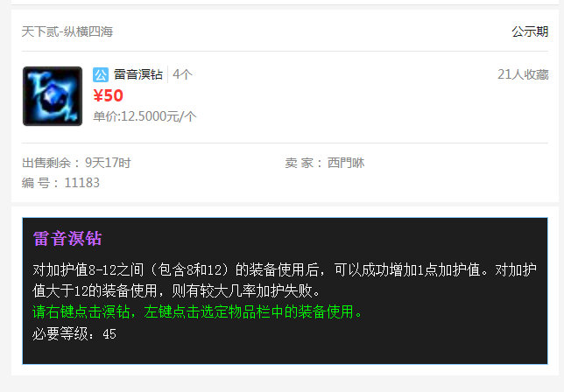
Task: Click the empty black area below 必要等级
Action: pos(285,353)
